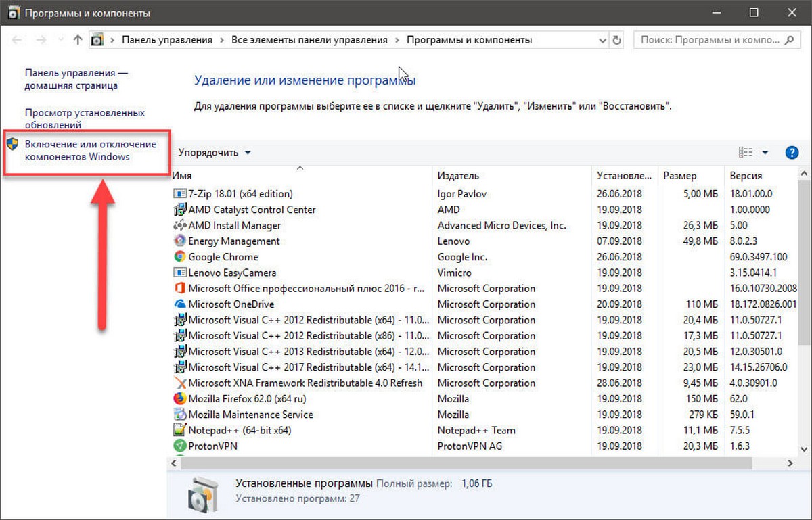Click the Microsoft OneDrive cloud icon
The height and width of the screenshot is (520, 812).
(x=179, y=304)
